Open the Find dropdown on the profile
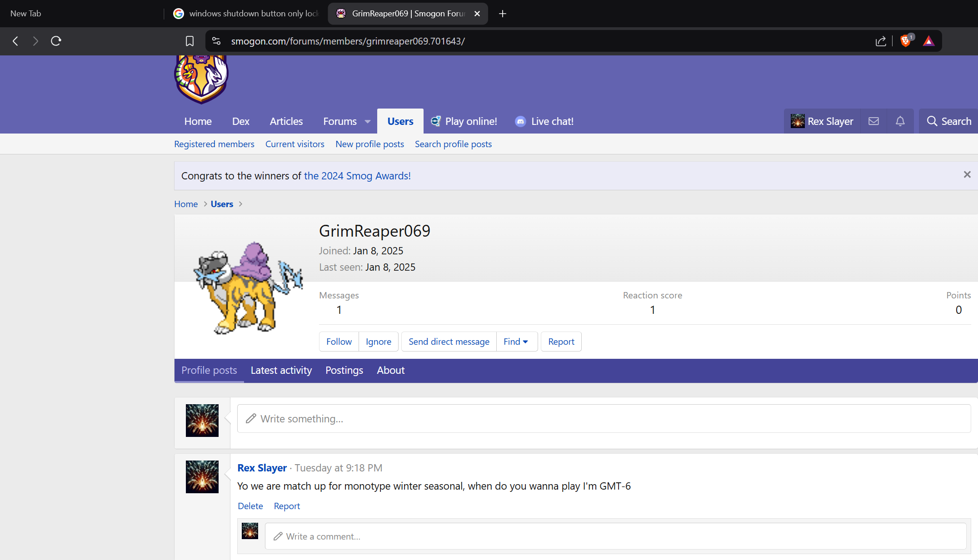978x560 pixels. [x=516, y=342]
